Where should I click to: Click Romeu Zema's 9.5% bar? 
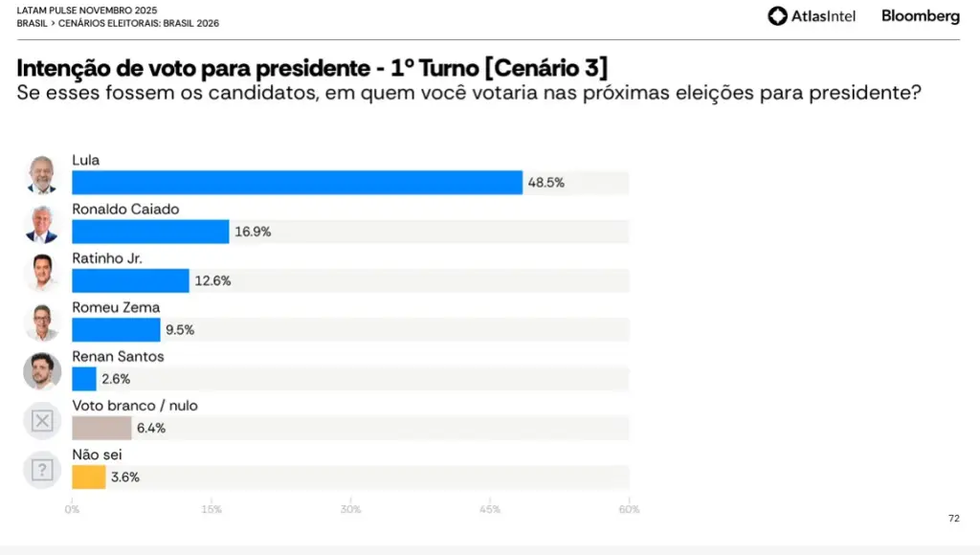(x=116, y=330)
